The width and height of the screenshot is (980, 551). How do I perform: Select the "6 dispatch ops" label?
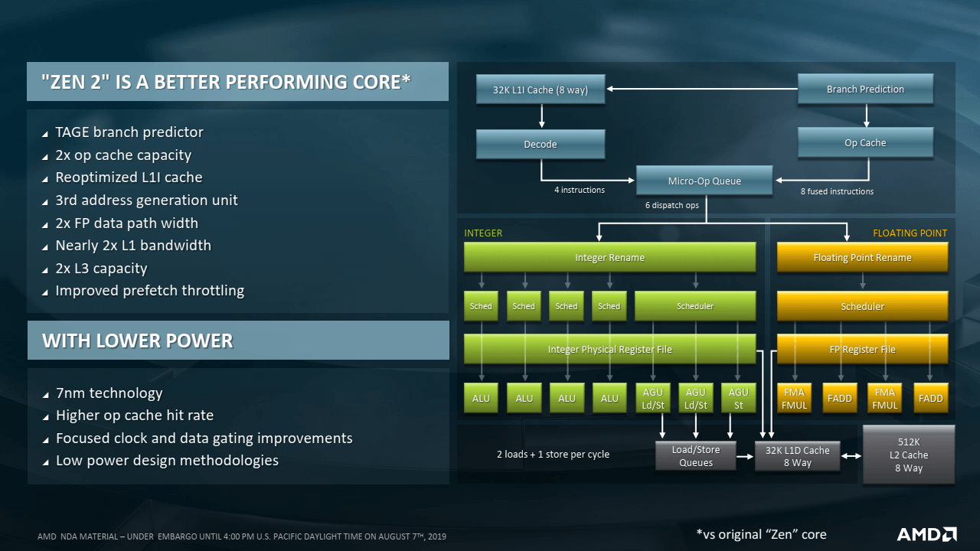671,205
